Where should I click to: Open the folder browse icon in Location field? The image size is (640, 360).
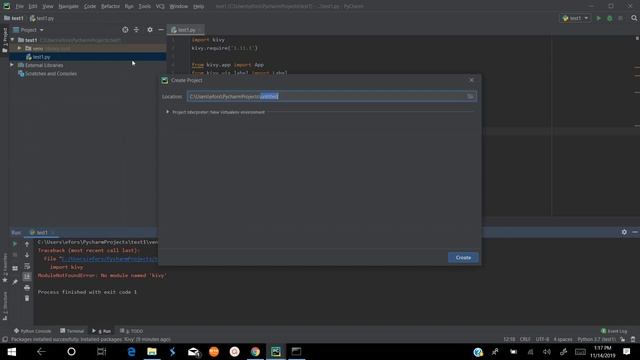470,96
